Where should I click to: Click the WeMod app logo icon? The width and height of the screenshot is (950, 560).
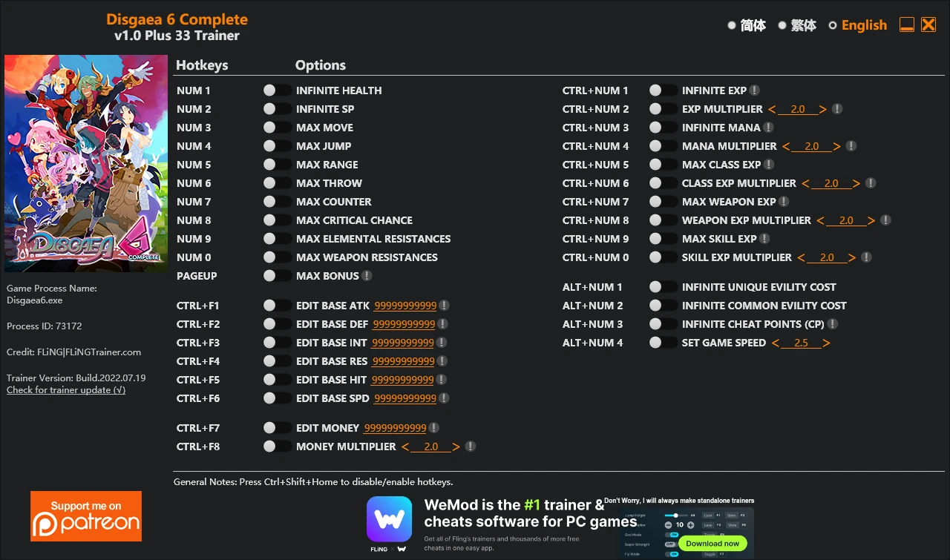389,519
